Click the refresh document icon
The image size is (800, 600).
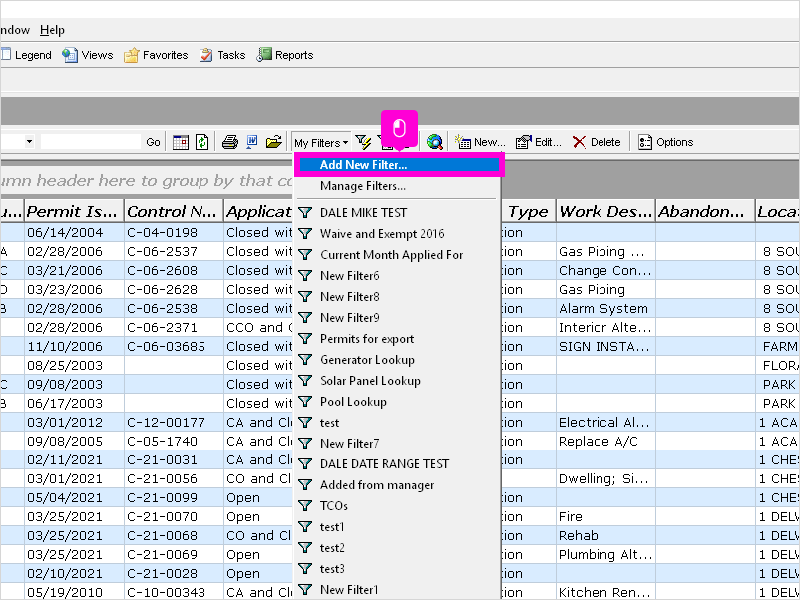[202, 142]
